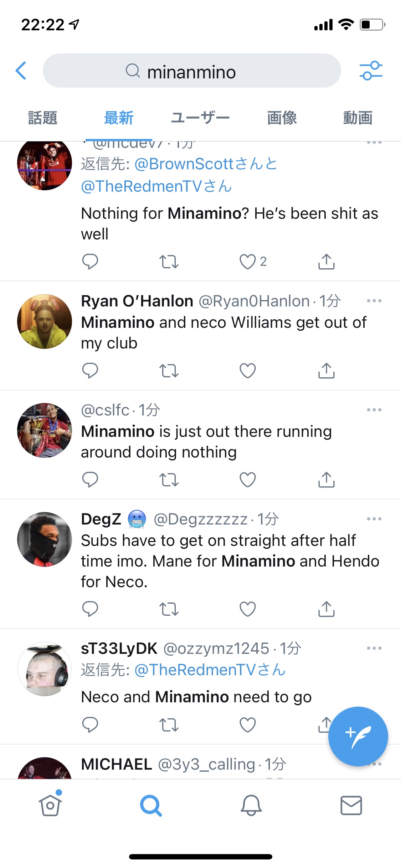Like Ryan O'Hanlon's tweet
401x868 pixels.
(x=248, y=371)
